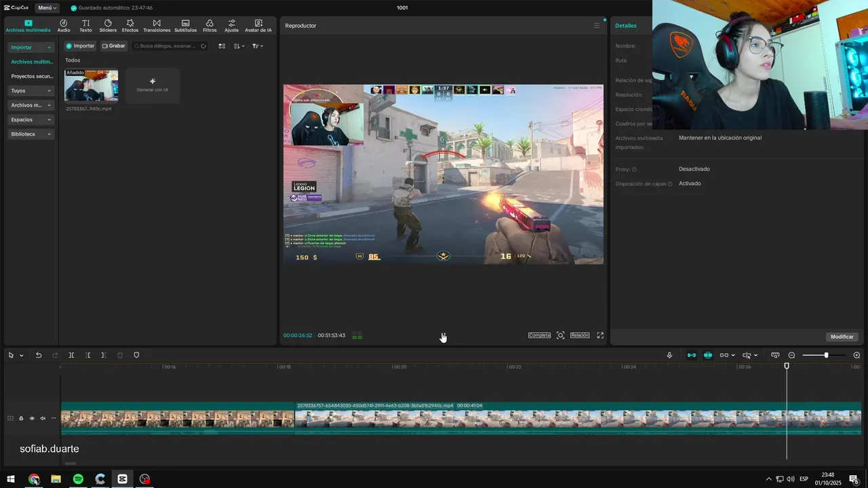Open the selection tool mode dropdown
868x488 pixels.
(x=22, y=355)
